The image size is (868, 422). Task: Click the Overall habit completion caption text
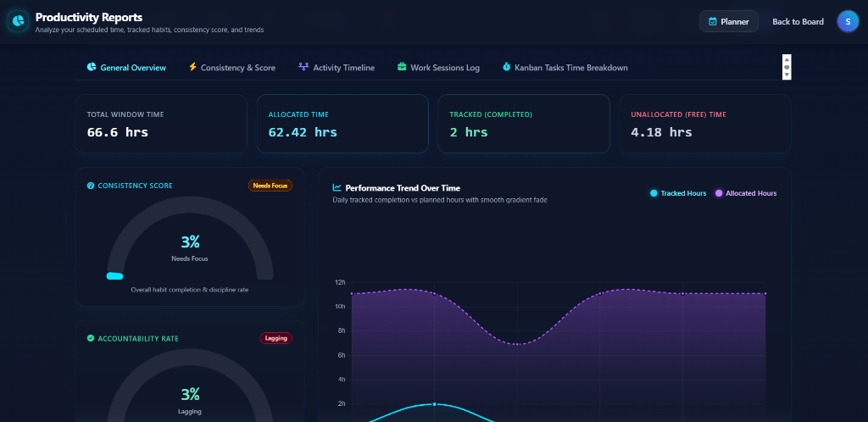190,289
